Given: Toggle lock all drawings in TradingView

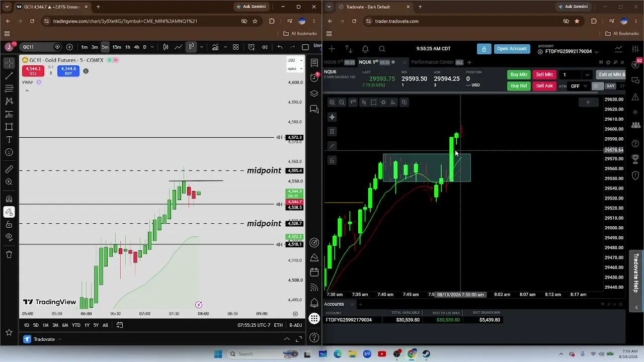Looking at the screenshot, I should 9,225.
